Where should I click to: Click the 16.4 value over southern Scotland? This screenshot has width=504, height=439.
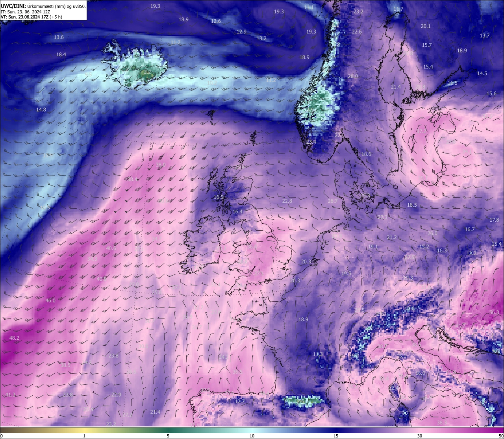click(237, 211)
